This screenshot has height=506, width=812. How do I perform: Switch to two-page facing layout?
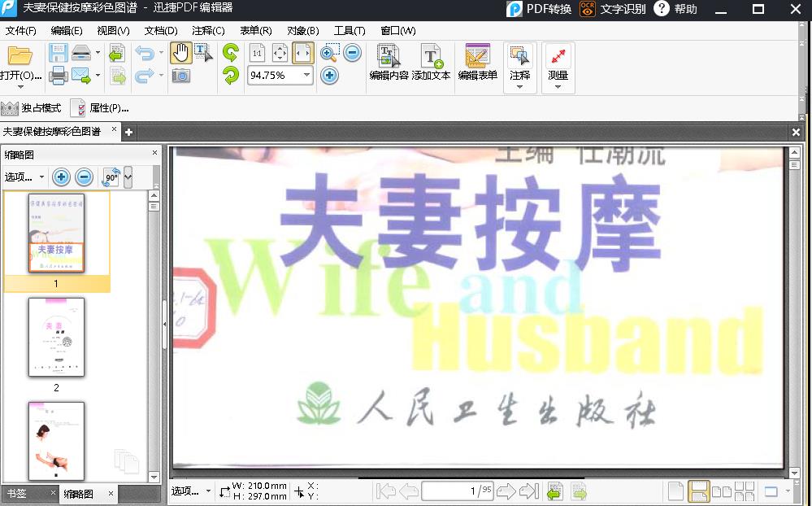coord(722,491)
